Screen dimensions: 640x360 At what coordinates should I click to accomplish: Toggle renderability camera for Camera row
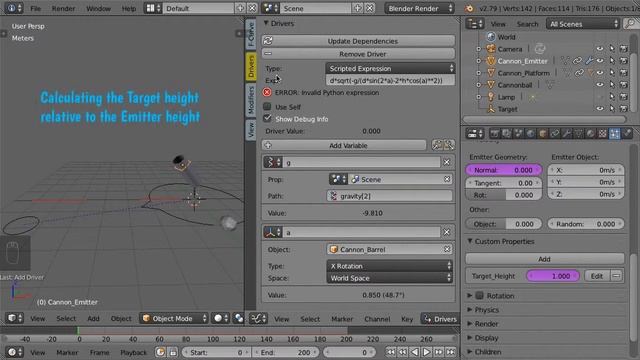point(624,49)
